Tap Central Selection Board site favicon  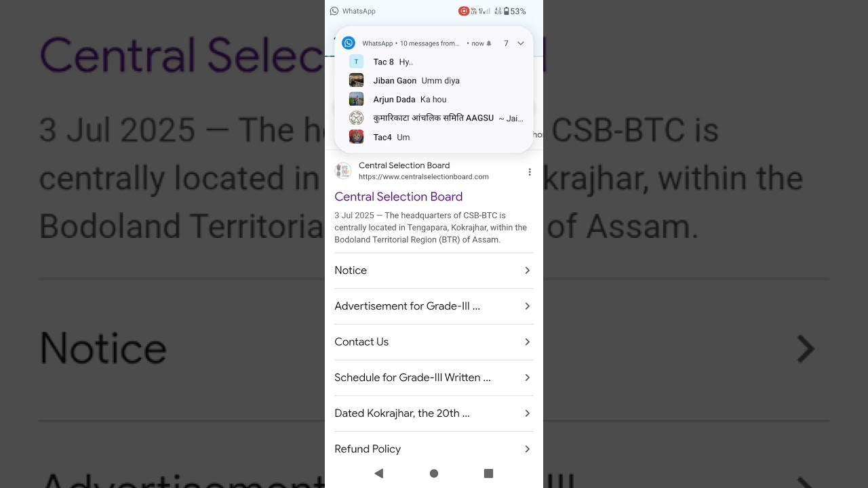pos(343,171)
